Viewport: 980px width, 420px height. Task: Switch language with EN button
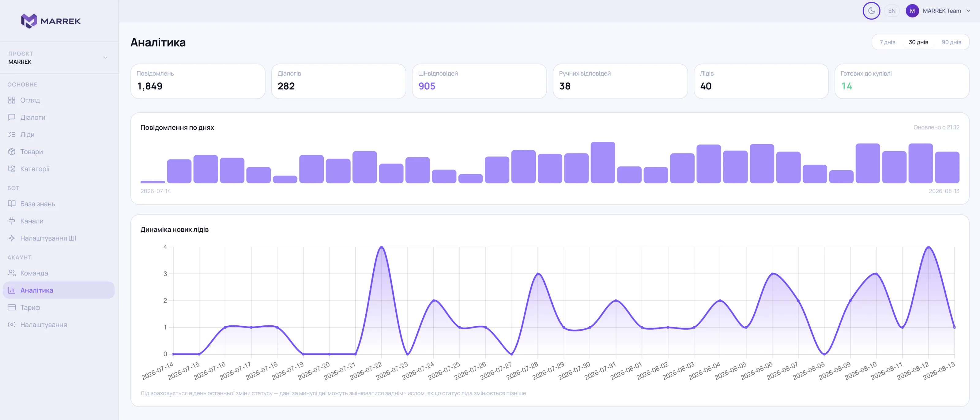892,11
